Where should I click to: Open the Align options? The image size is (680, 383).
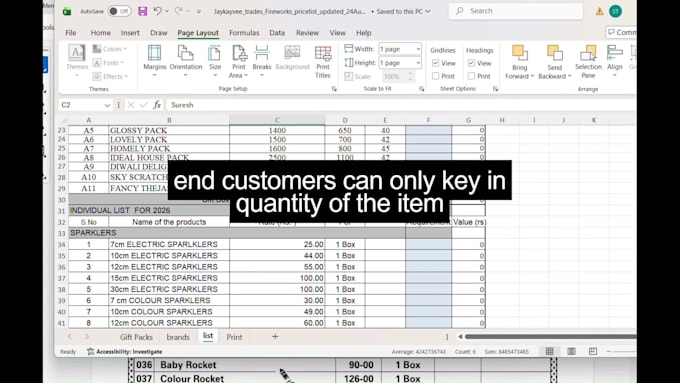(x=615, y=61)
